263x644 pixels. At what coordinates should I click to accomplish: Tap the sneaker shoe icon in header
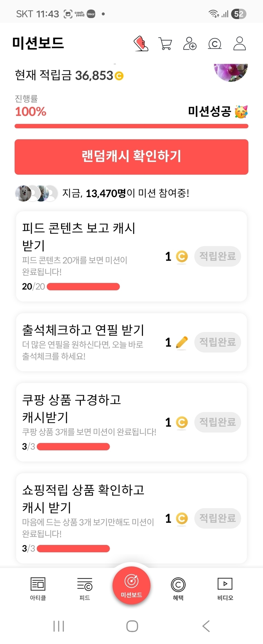[x=141, y=43]
